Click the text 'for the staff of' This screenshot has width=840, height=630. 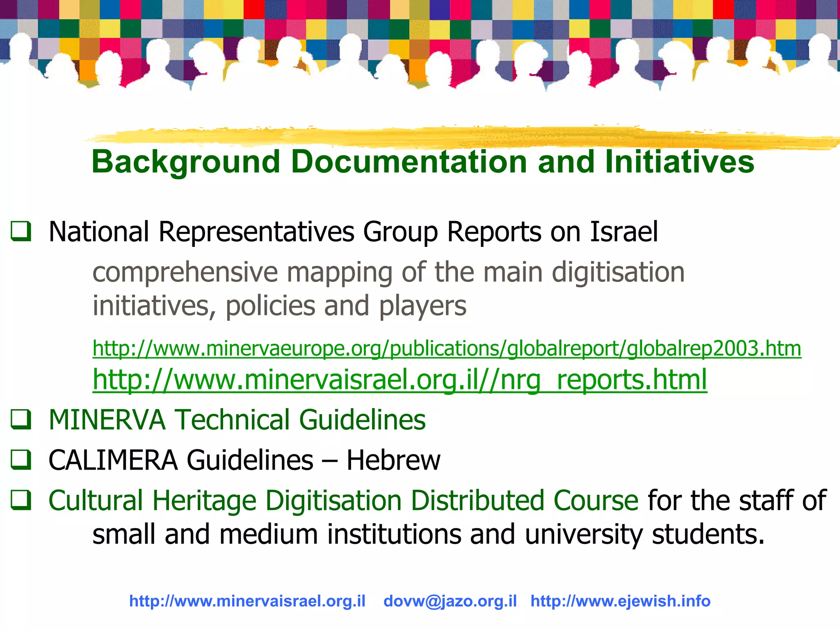737,500
